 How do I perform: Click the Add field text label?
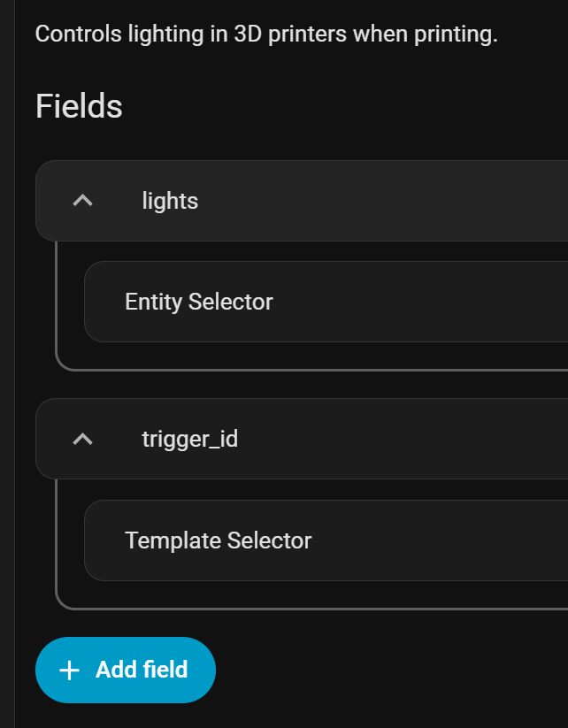(142, 670)
